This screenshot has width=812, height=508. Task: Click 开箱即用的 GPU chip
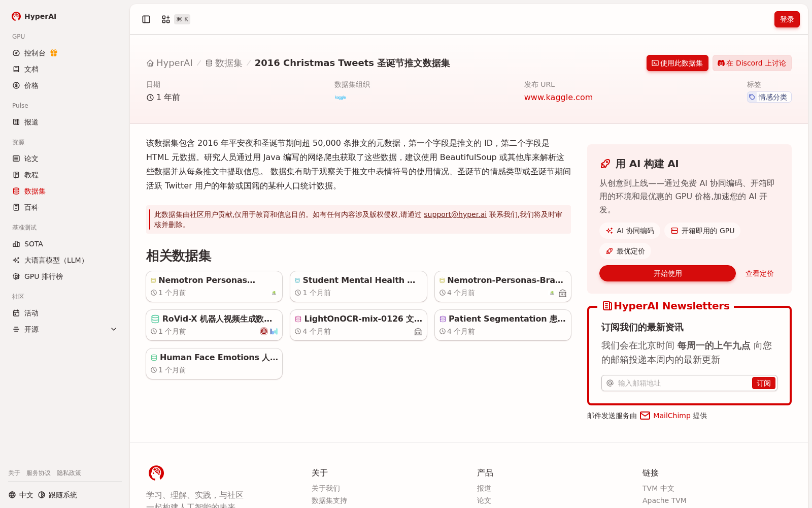pos(702,231)
